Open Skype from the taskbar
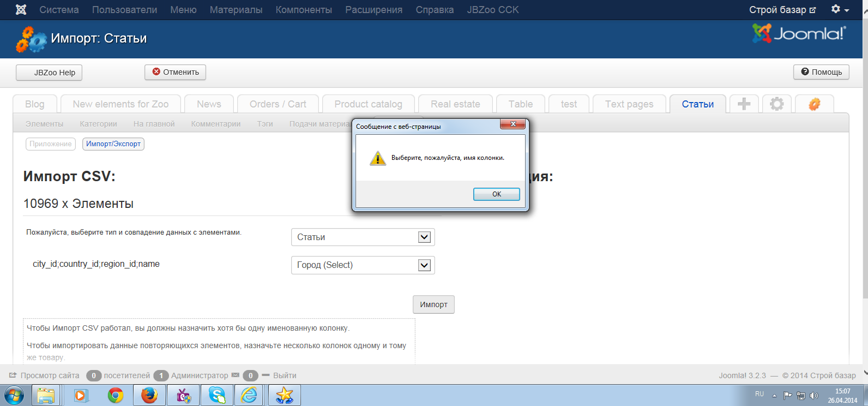 217,395
